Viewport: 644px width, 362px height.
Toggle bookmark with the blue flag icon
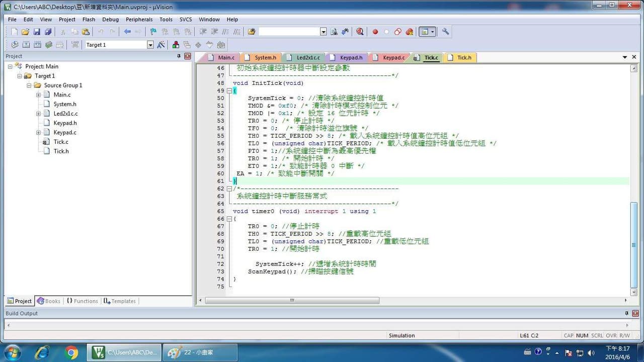pos(153,32)
